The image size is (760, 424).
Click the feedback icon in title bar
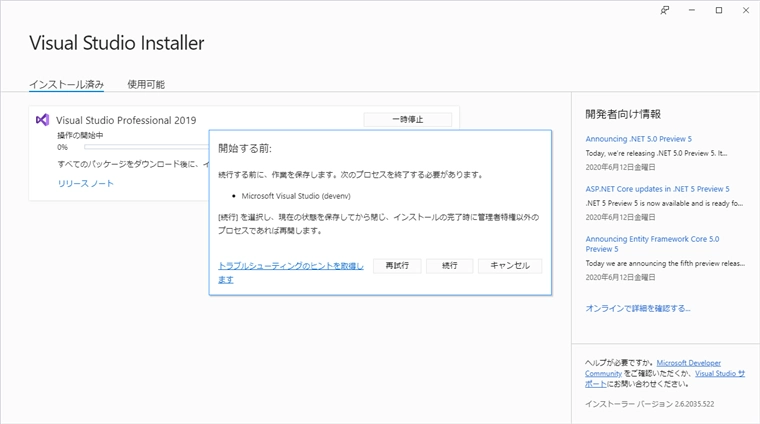[665, 10]
